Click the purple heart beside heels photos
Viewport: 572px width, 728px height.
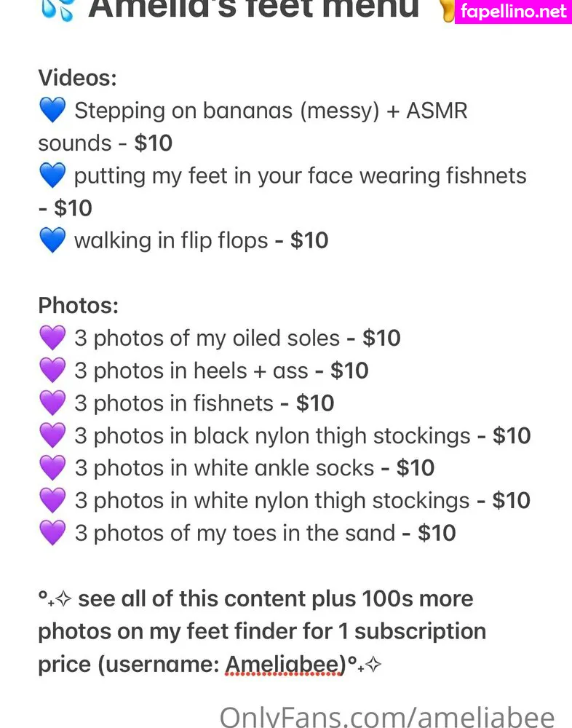pyautogui.click(x=52, y=371)
